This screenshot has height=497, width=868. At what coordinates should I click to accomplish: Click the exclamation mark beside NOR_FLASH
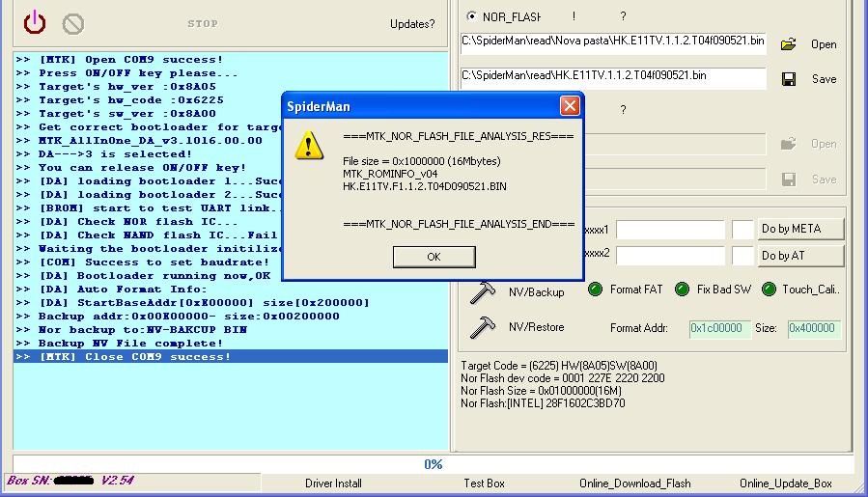[574, 16]
